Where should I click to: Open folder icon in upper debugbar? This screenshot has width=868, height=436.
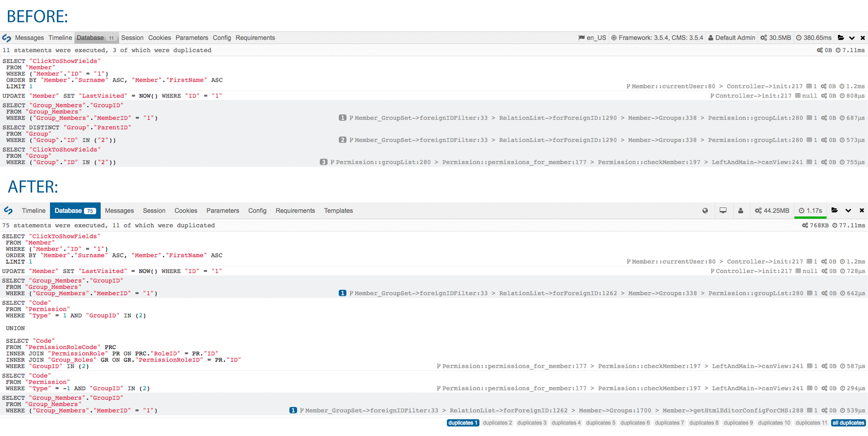(x=841, y=38)
